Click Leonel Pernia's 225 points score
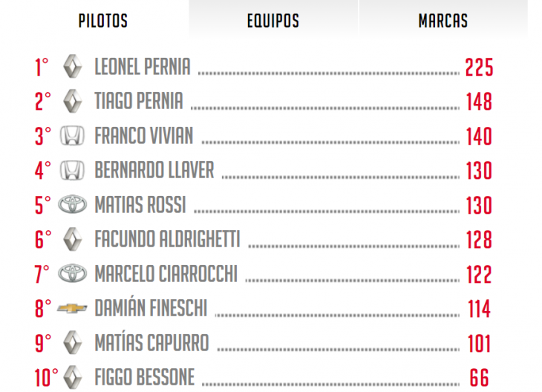 [479, 67]
